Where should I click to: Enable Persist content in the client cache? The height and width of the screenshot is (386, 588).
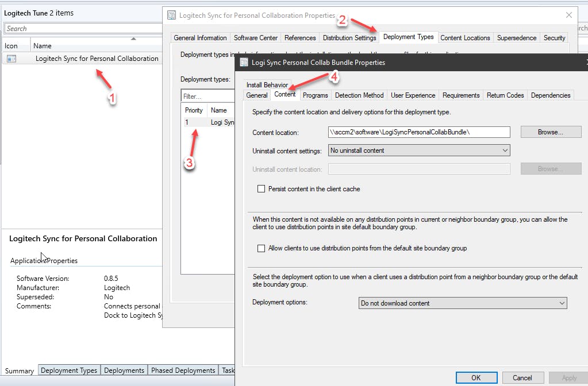pos(261,189)
